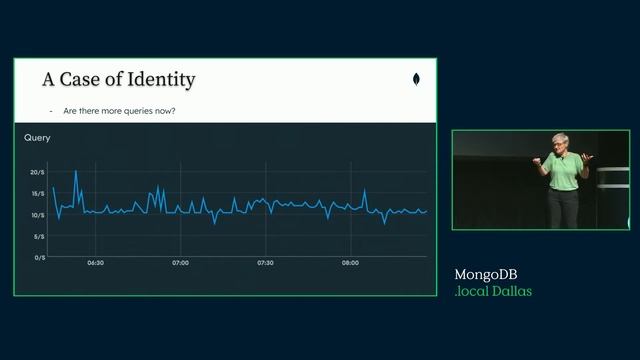
Task: Click the 'Query' chart label
Action: click(37, 138)
